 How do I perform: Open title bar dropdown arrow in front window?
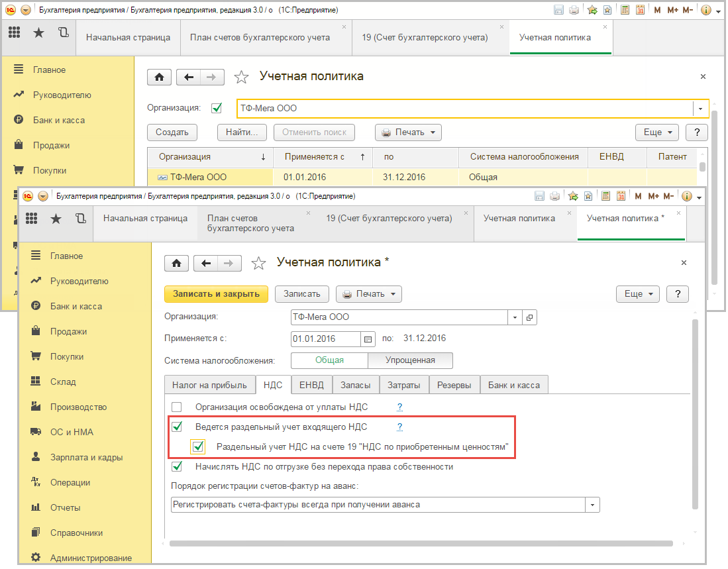tap(700, 197)
